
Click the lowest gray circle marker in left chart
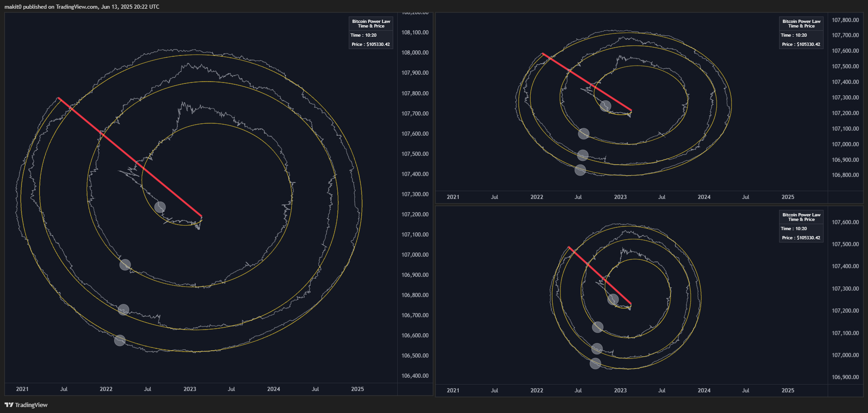coord(120,340)
